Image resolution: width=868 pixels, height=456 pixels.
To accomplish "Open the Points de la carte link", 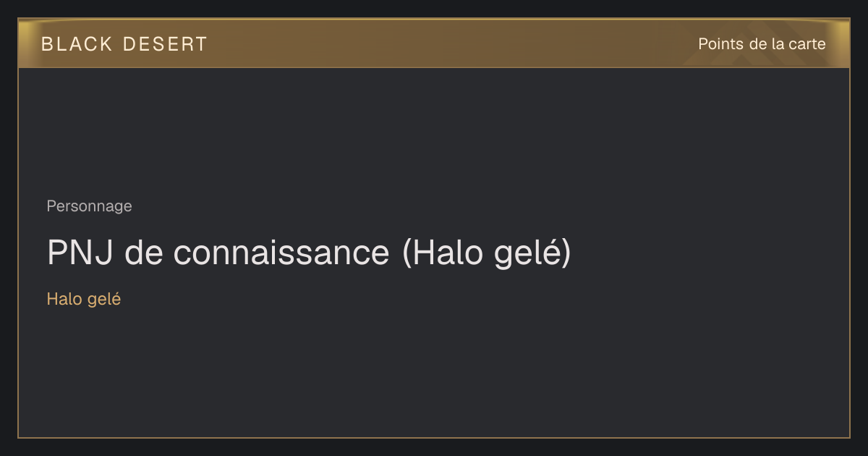I will (762, 44).
